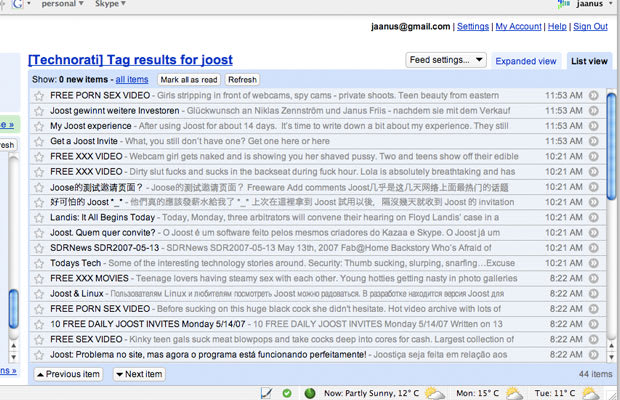This screenshot has height=400, width=620.
Task: Star the 'Get a Joost Invite' item
Action: pyautogui.click(x=39, y=142)
